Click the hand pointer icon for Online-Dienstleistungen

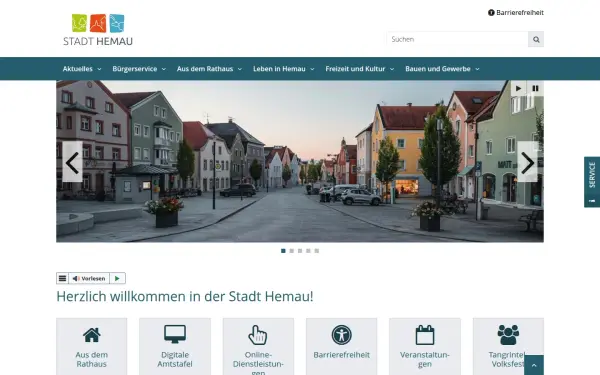click(258, 335)
